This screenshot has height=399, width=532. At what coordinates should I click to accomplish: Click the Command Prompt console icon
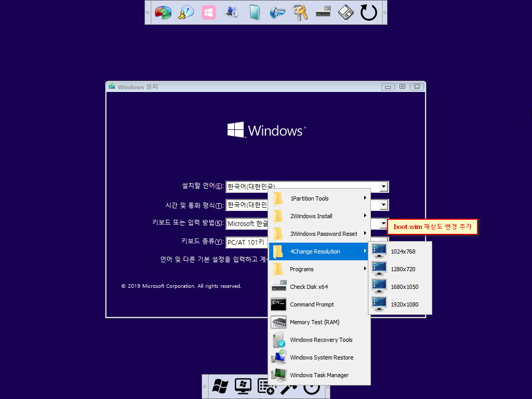tap(278, 304)
